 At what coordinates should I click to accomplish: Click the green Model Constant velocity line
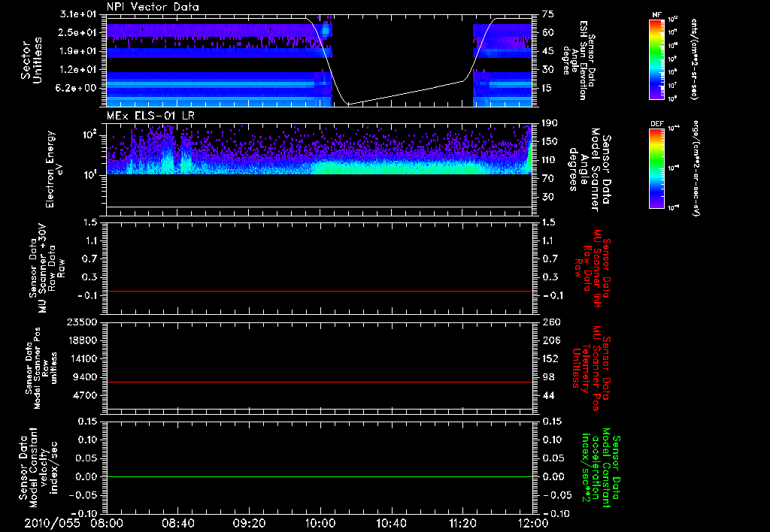(x=319, y=476)
